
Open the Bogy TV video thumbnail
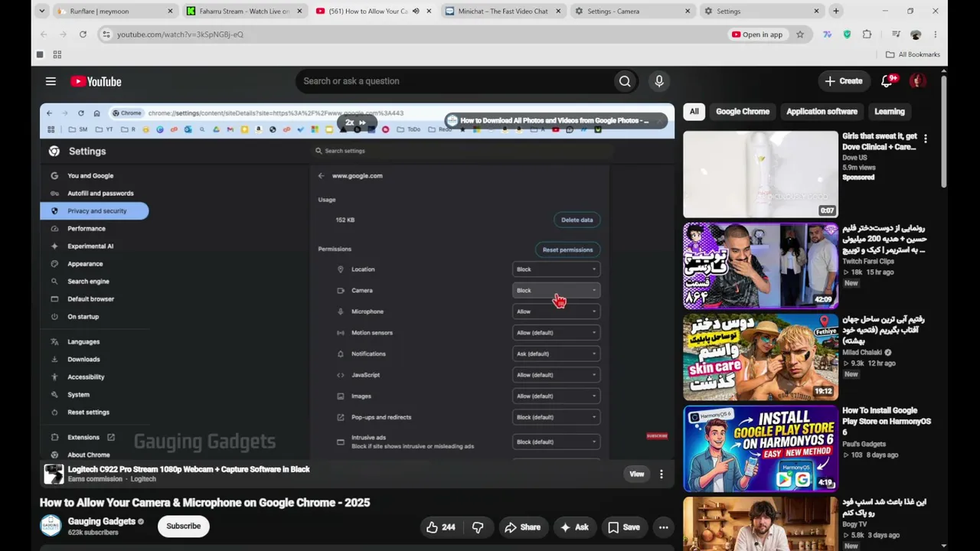760,523
